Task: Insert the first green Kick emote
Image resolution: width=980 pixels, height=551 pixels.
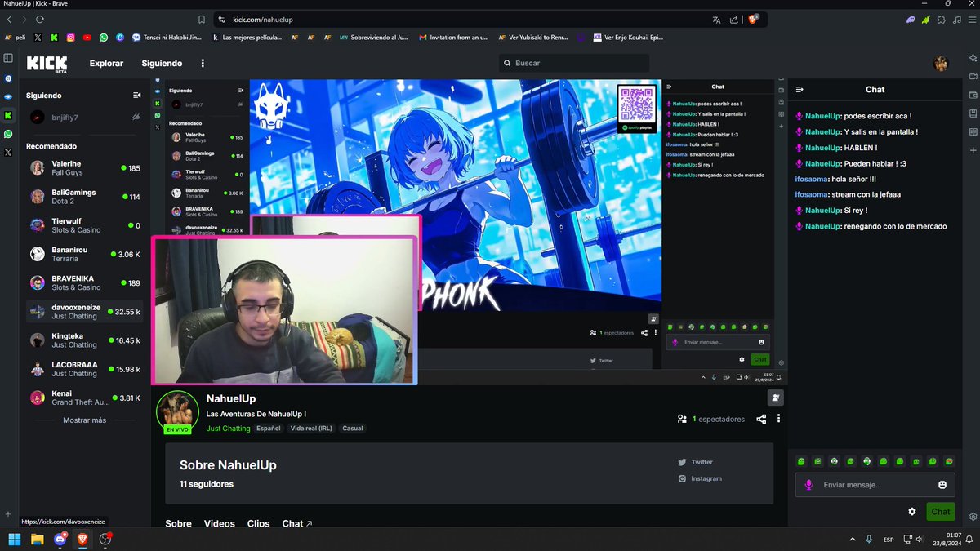Action: [x=801, y=461]
